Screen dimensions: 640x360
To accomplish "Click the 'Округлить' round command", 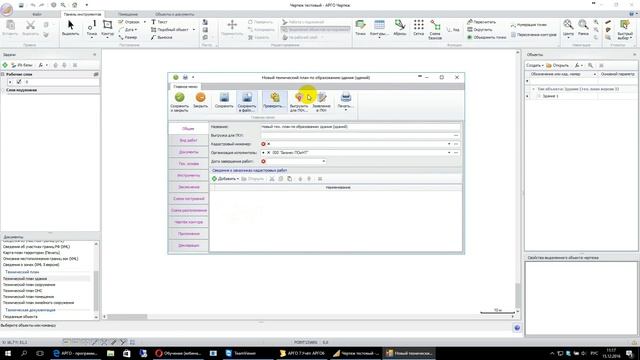I will 480,30.
